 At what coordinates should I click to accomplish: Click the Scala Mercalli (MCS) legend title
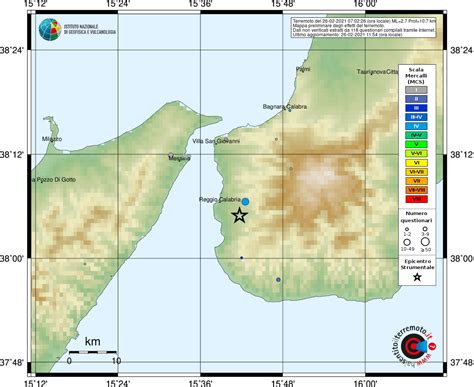416,76
